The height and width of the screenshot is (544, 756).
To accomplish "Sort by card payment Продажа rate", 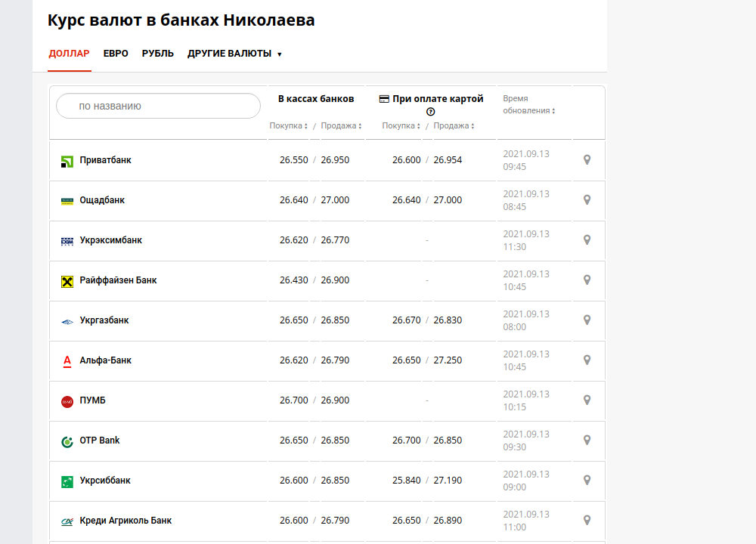I will point(454,125).
